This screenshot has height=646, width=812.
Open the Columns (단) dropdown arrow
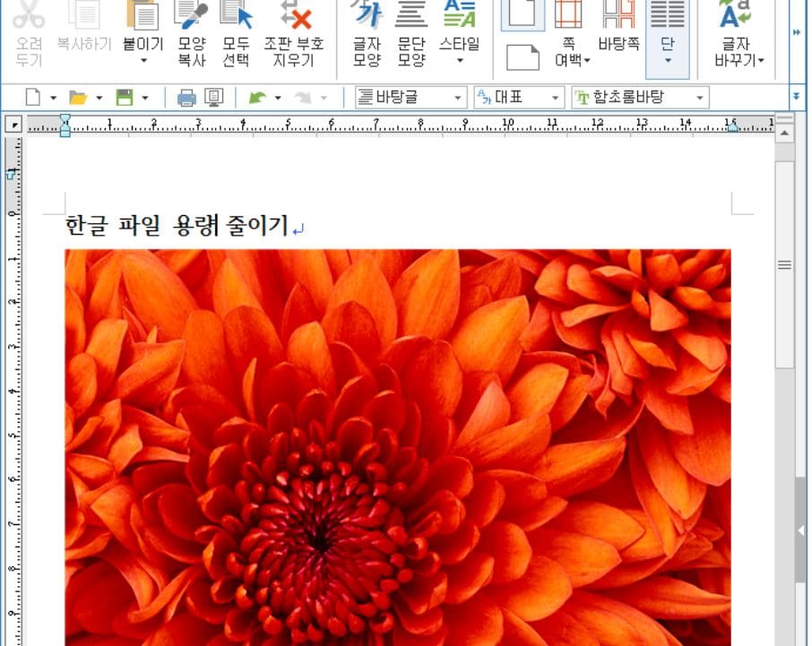click(x=668, y=61)
